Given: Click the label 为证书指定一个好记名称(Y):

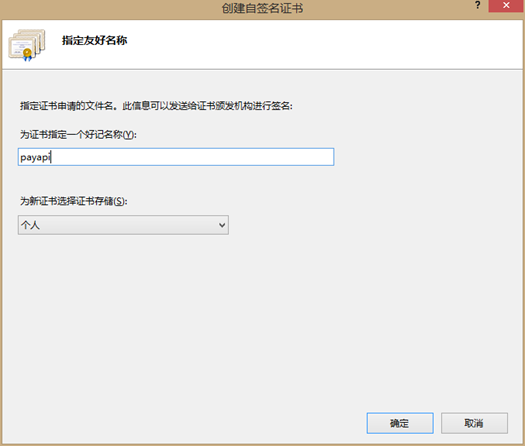Looking at the screenshot, I should 78,135.
